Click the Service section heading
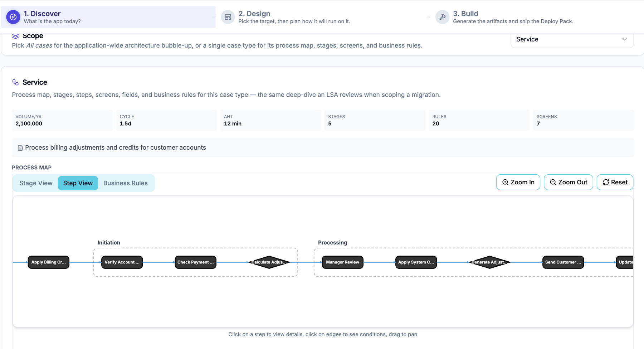 click(35, 82)
